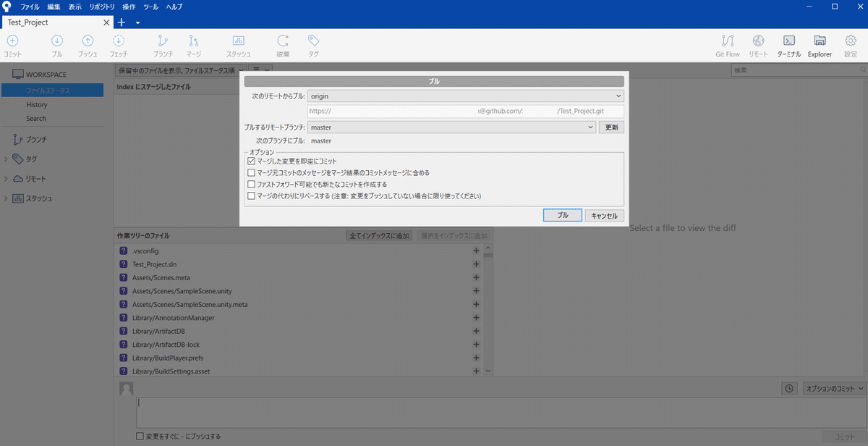Click the commit message text field
868x446 pixels.
[500, 412]
